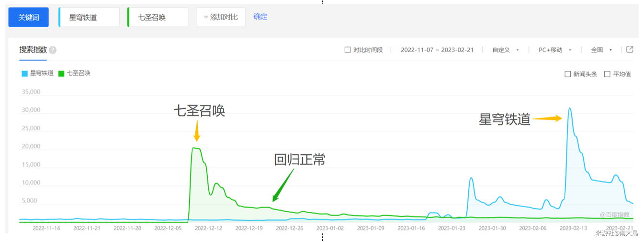Click the 确定 confirm link
644x242 pixels.
pyautogui.click(x=260, y=17)
